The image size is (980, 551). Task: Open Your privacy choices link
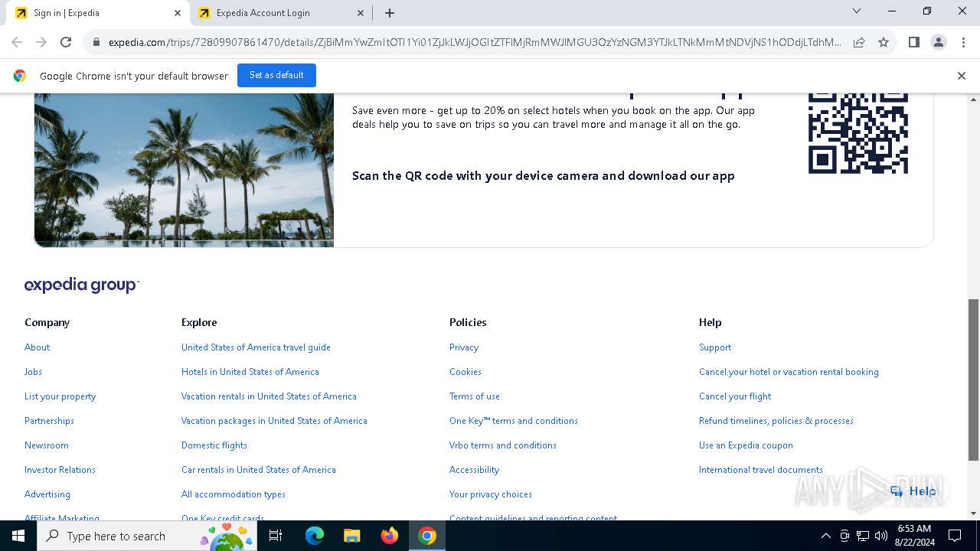pos(491,494)
